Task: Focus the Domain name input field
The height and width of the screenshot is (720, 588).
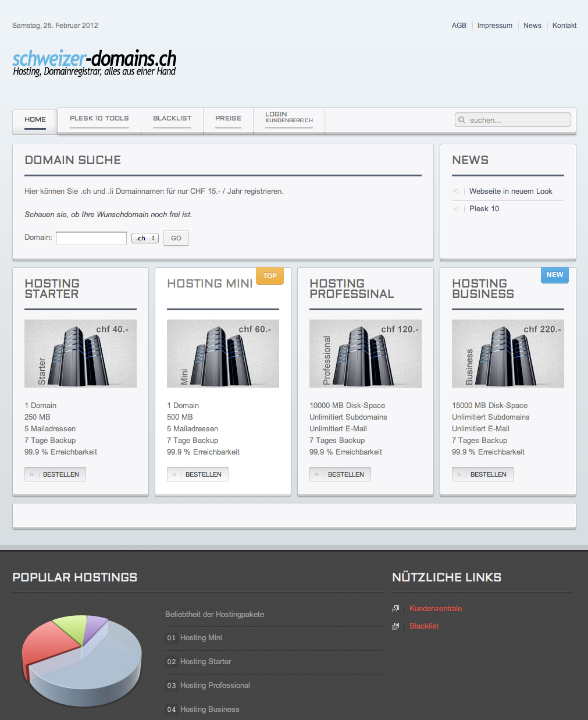Action: click(91, 238)
